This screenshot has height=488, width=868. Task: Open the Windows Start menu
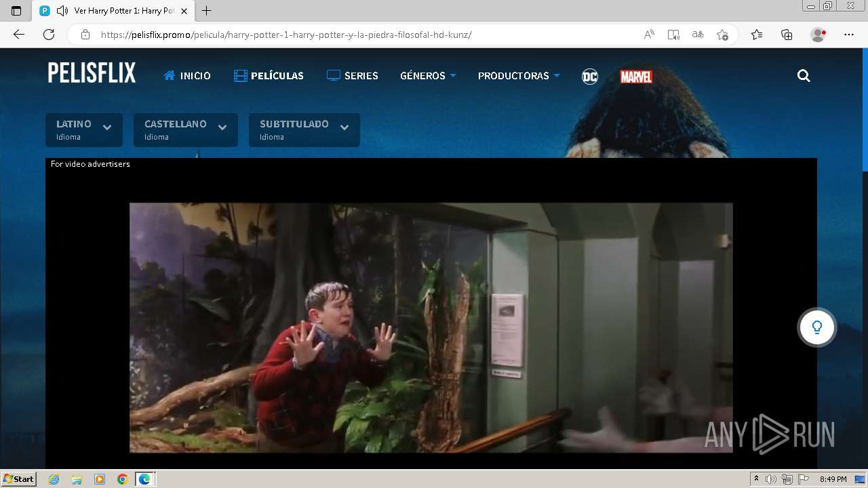coord(18,479)
